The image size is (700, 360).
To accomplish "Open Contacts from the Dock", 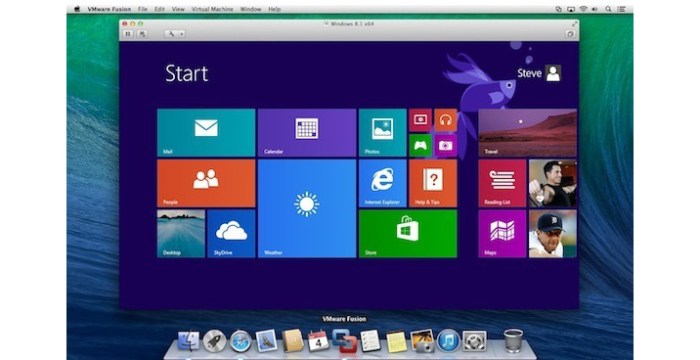I will coord(292,341).
